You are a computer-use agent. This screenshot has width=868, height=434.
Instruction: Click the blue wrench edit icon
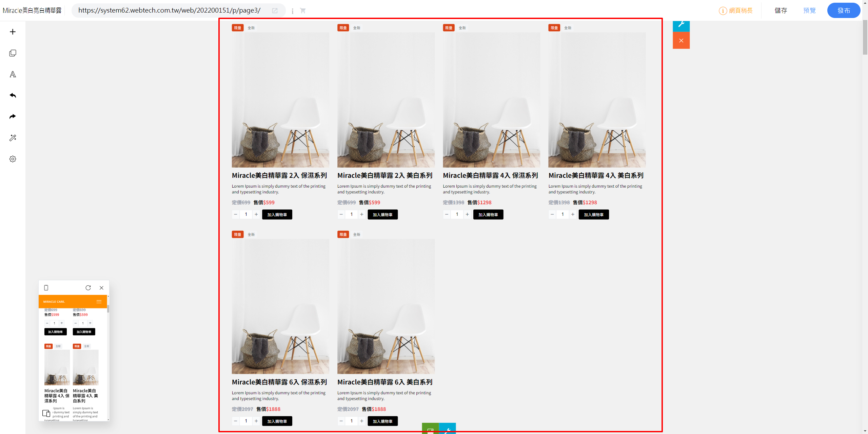tap(681, 24)
